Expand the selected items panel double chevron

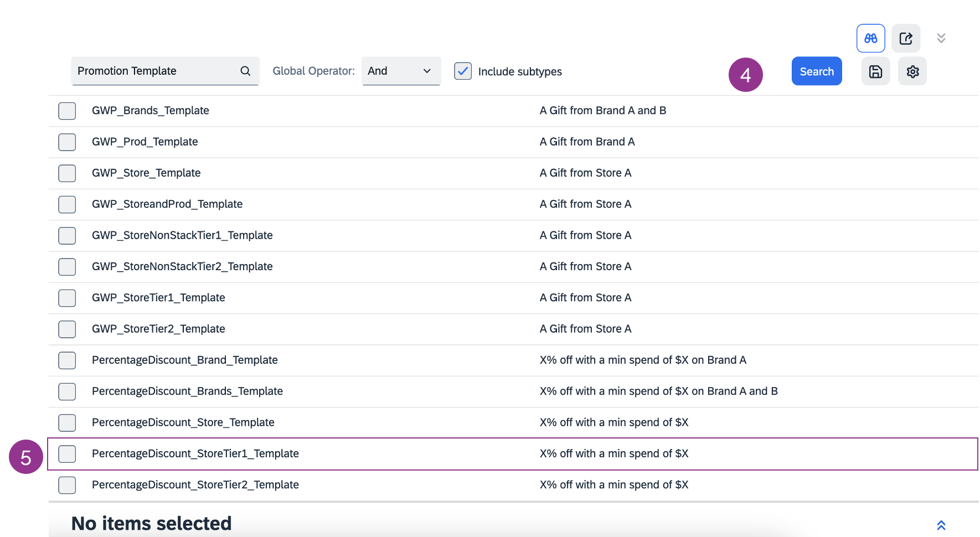coord(941,525)
